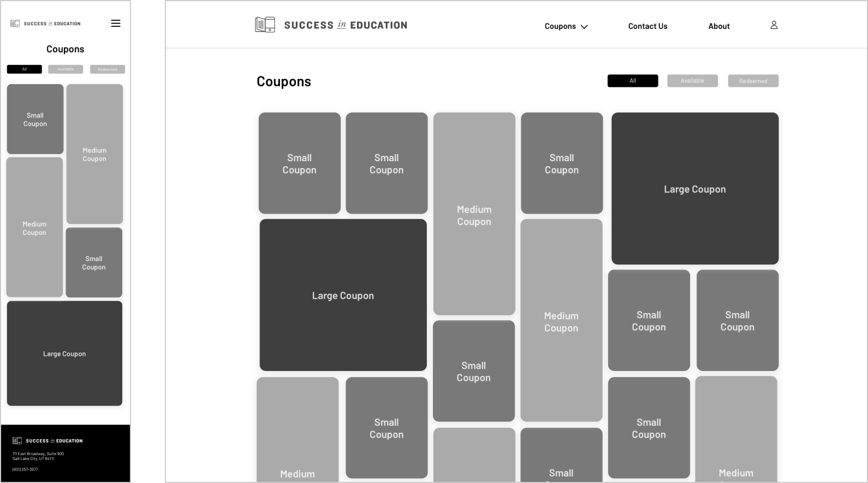Click the mobile header book logo icon
This screenshot has height=483, width=868.
coord(15,23)
